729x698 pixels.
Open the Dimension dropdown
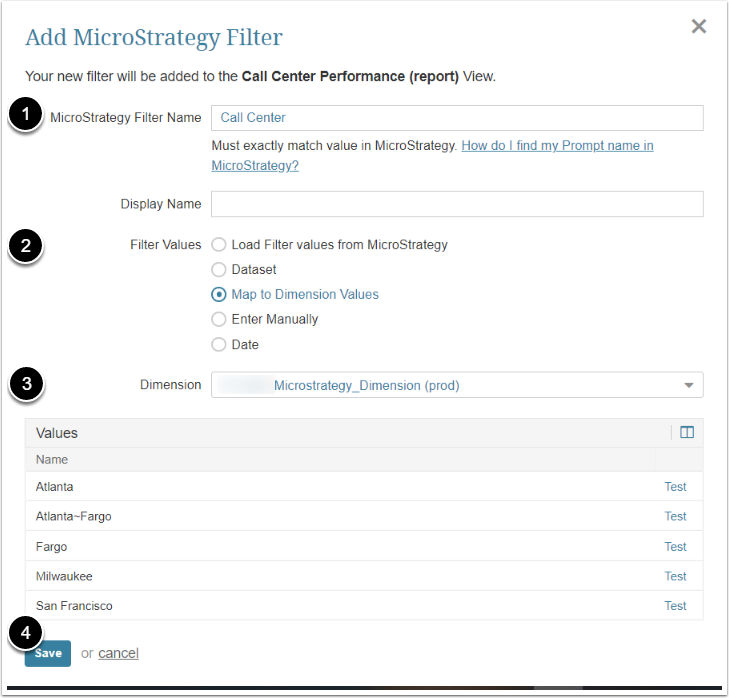pyautogui.click(x=457, y=385)
